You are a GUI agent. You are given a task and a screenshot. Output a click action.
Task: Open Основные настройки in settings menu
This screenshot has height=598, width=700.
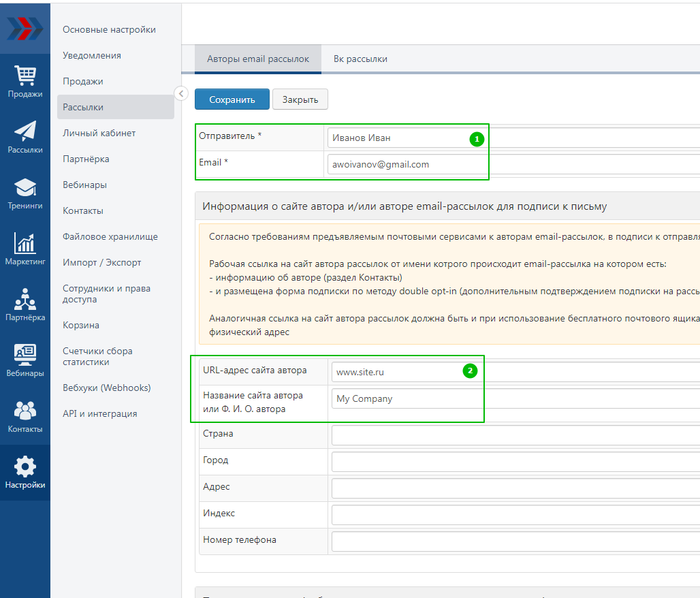tap(109, 29)
